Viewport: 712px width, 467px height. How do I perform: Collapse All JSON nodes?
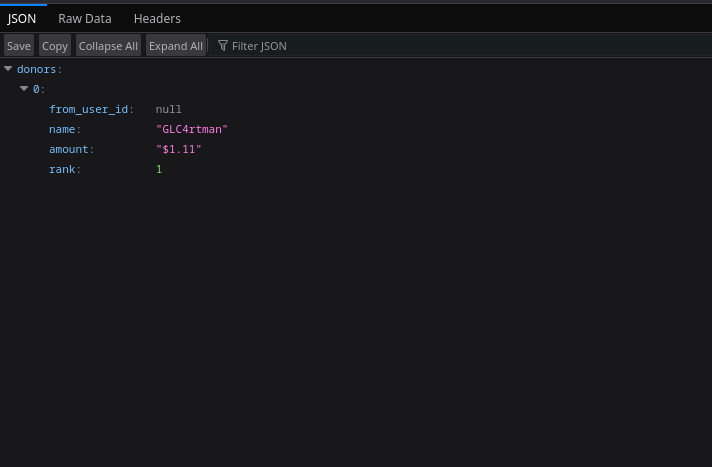(108, 45)
